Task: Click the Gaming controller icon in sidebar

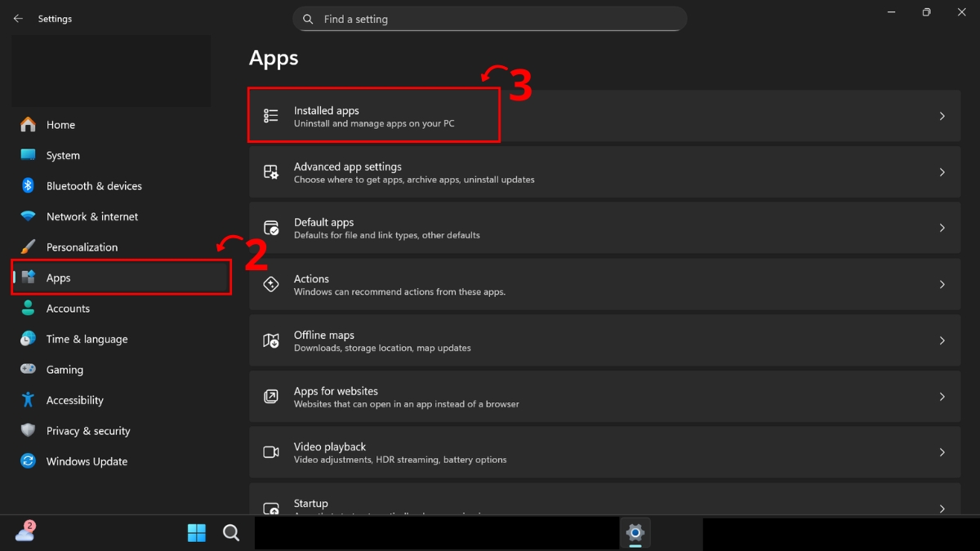Action: tap(27, 369)
